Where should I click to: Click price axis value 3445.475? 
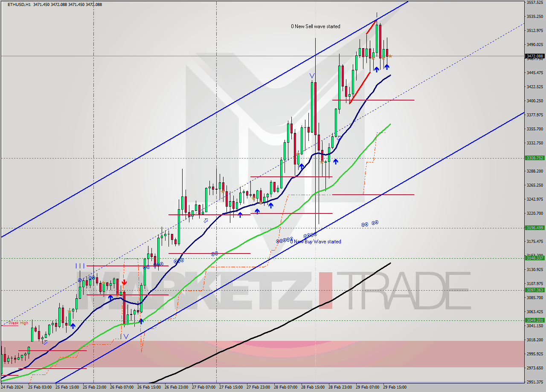[534, 73]
